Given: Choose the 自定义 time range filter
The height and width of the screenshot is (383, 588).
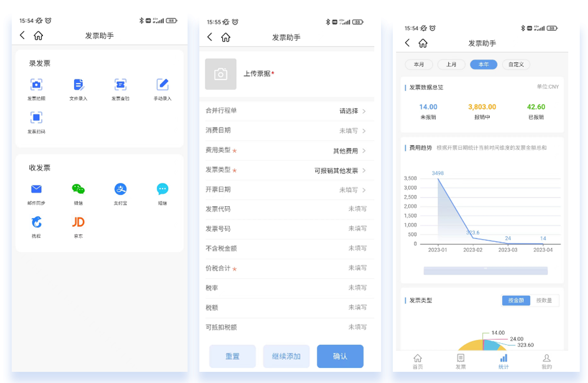Looking at the screenshot, I should click(x=516, y=65).
